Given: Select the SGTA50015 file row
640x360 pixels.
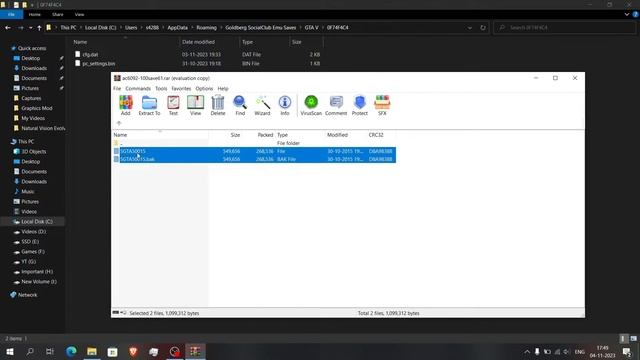Looking at the screenshot, I should 254,151.
